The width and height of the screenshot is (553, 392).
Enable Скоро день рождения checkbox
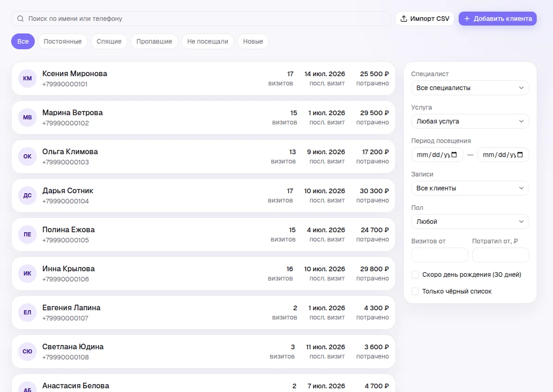click(x=415, y=274)
